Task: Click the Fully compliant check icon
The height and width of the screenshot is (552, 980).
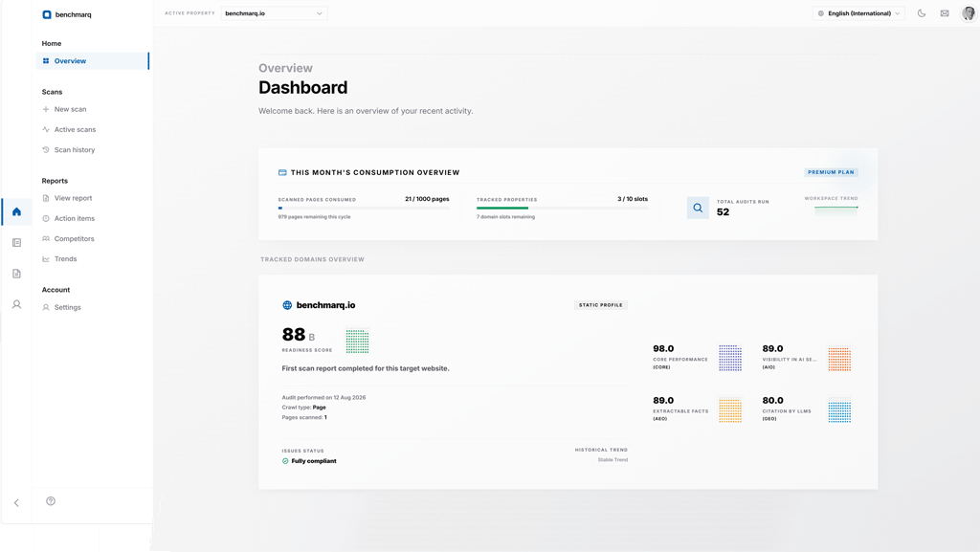Action: [285, 461]
